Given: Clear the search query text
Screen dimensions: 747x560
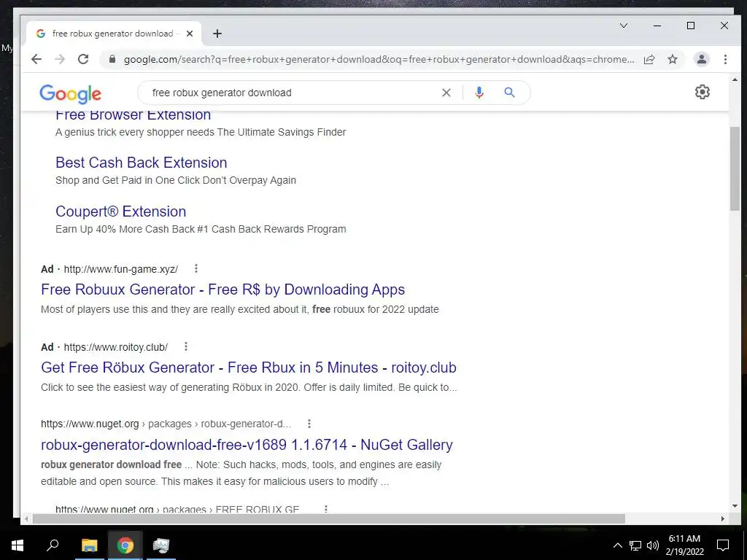Looking at the screenshot, I should pos(446,93).
